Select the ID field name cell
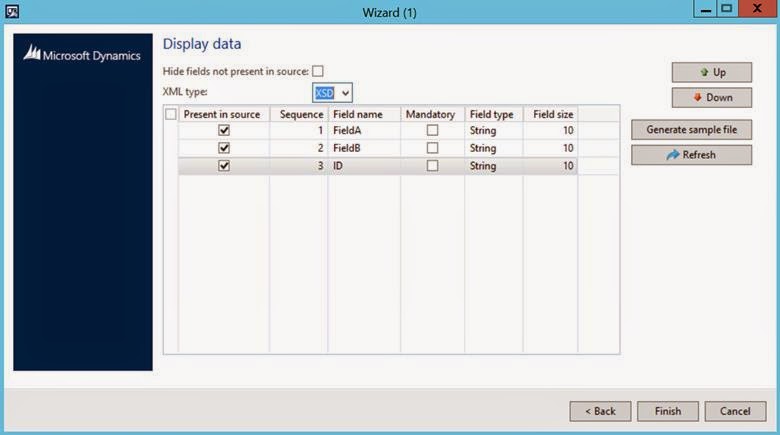The image size is (780, 435). (x=364, y=166)
